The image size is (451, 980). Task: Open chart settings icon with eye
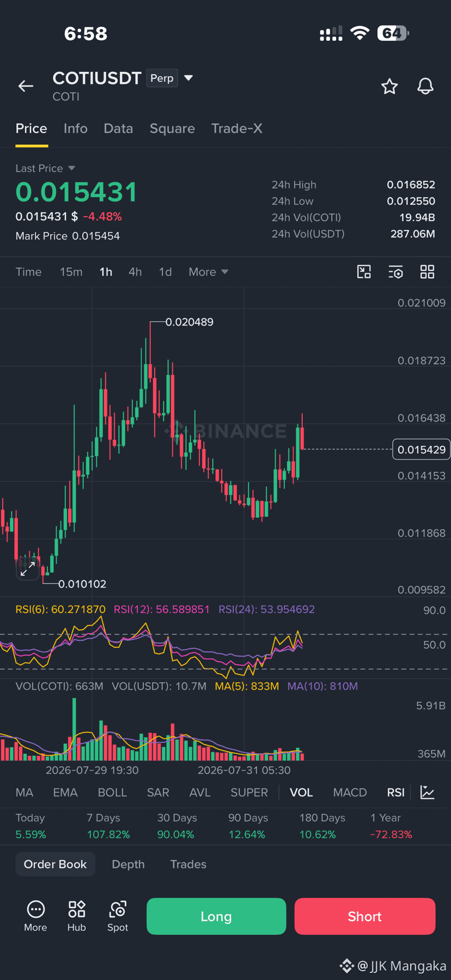tap(395, 272)
